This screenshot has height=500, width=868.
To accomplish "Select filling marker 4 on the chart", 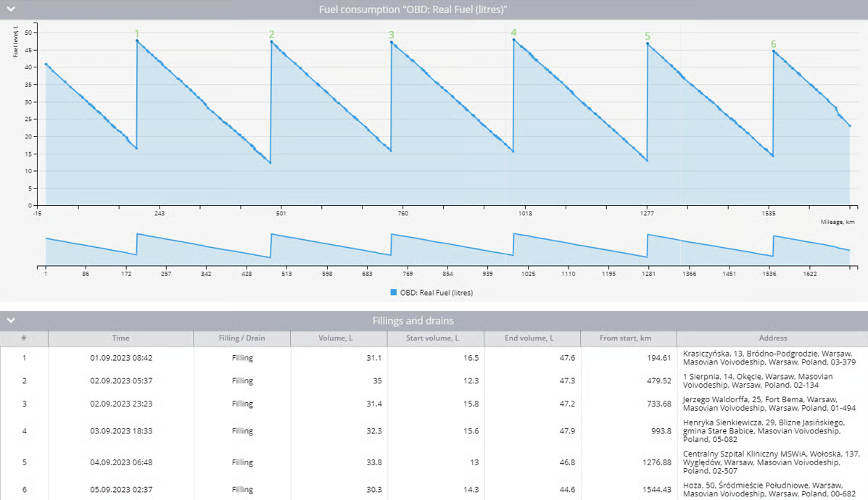I will pyautogui.click(x=513, y=33).
